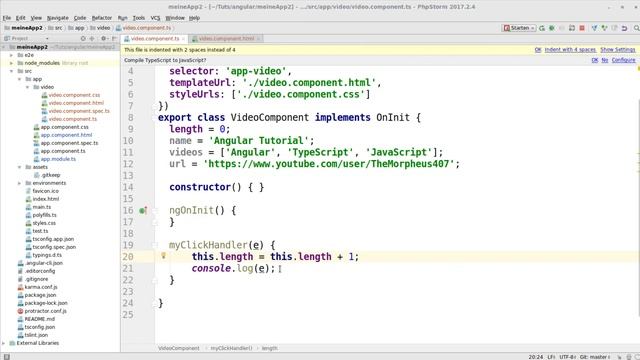This screenshot has height=360, width=640.
Task: Click the tool windows button in bottom-left corner
Action: (x=7, y=357)
